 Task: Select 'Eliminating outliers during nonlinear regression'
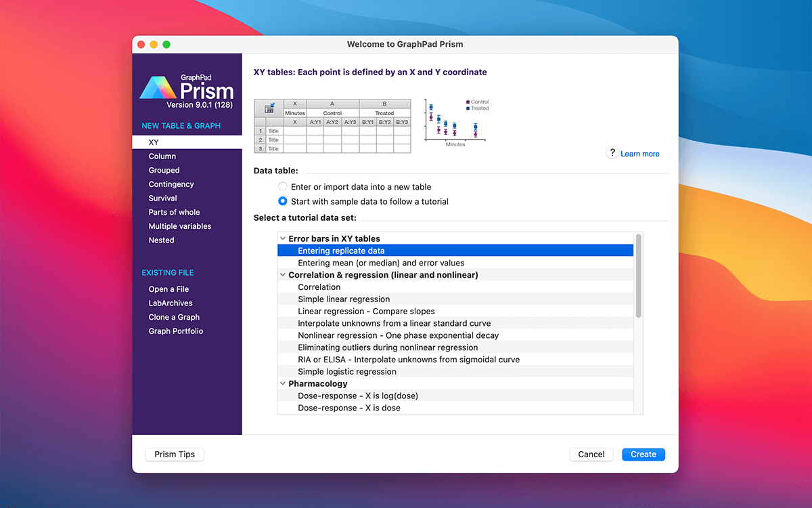click(x=455, y=347)
